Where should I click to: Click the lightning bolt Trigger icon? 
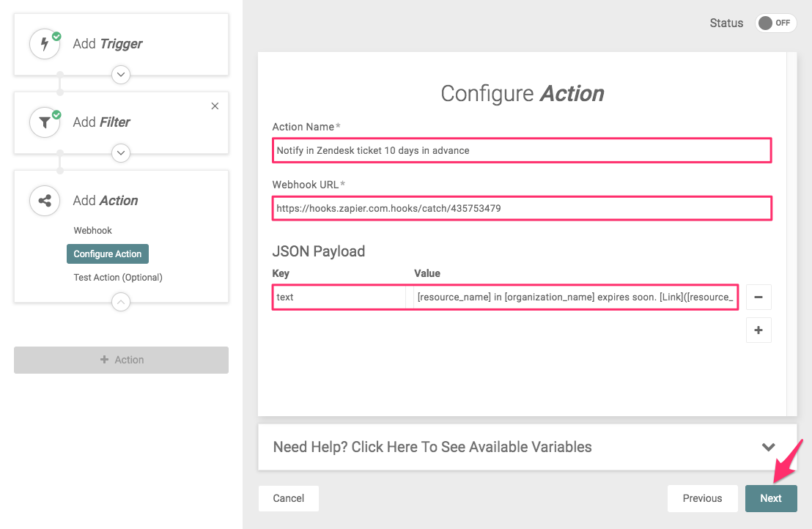tap(44, 44)
